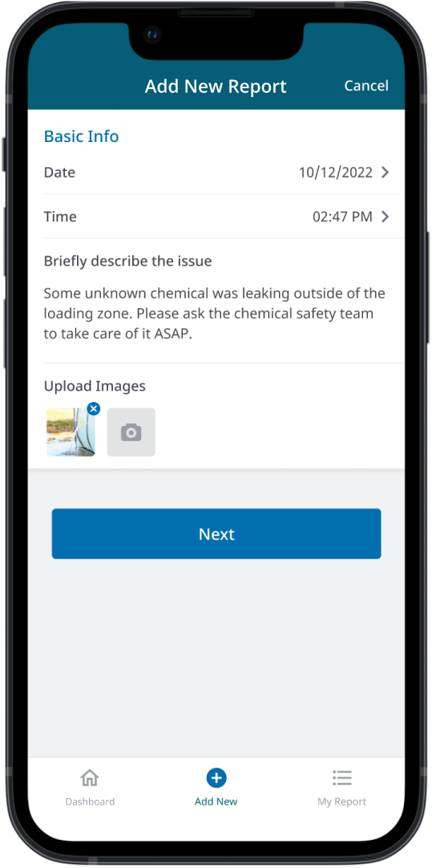Click the chevron next to the date
This screenshot has width=432, height=868.
click(x=386, y=172)
